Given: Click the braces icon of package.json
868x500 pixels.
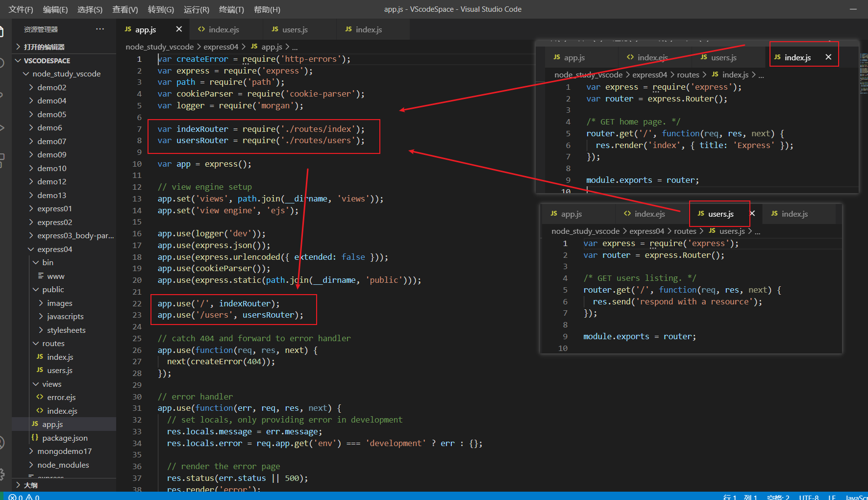Looking at the screenshot, I should (x=35, y=438).
